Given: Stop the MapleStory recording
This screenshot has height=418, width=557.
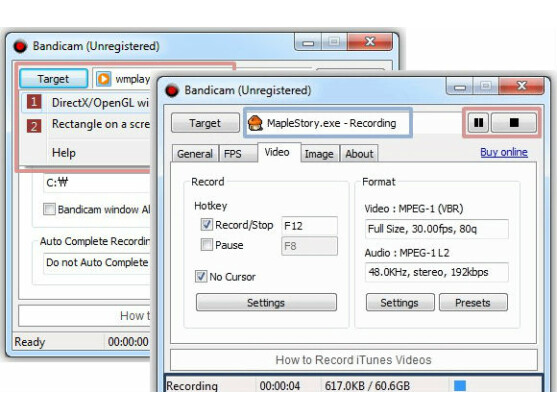Looking at the screenshot, I should tap(514, 123).
